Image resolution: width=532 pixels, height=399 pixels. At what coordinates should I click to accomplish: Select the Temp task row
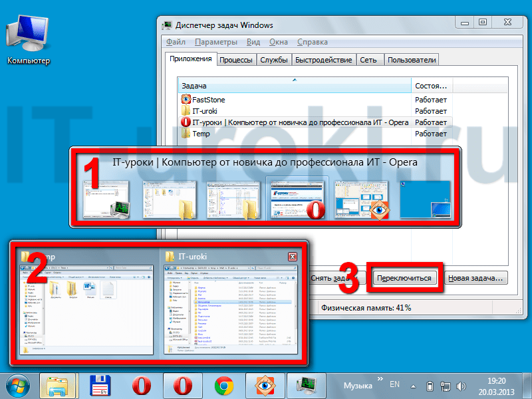315,134
